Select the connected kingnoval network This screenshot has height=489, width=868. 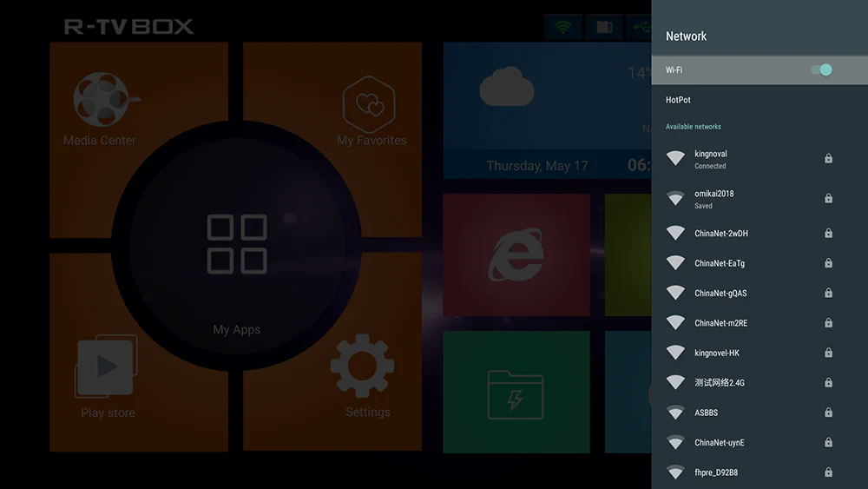click(759, 159)
